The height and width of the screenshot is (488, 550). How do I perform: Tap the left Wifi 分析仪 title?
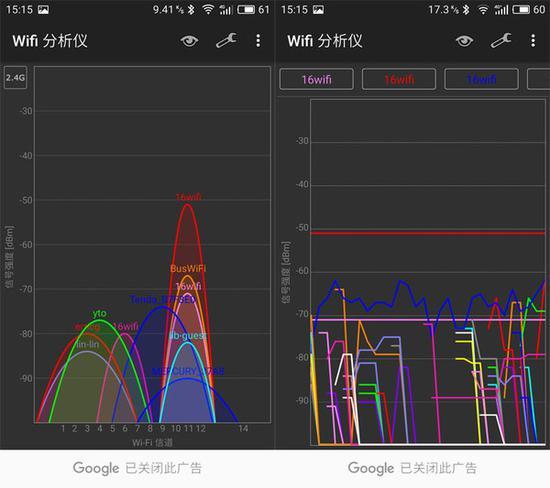pos(50,41)
